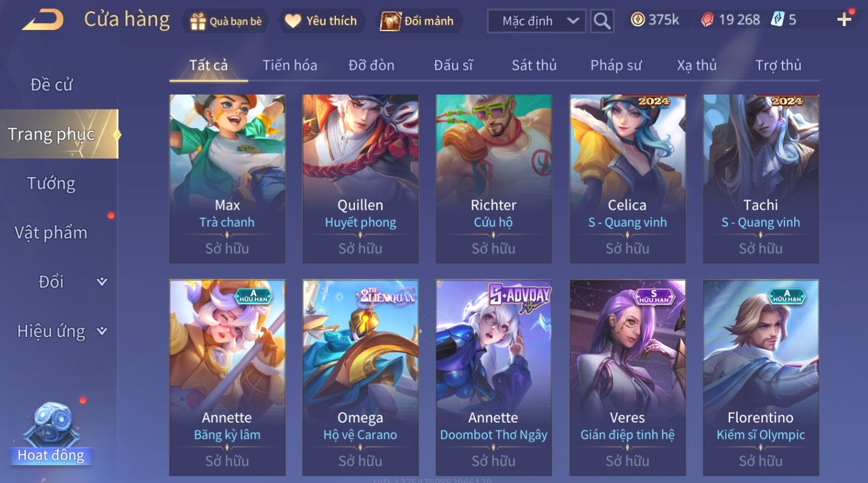
Task: Open Đổi mảnh chest button
Action: pos(391,21)
